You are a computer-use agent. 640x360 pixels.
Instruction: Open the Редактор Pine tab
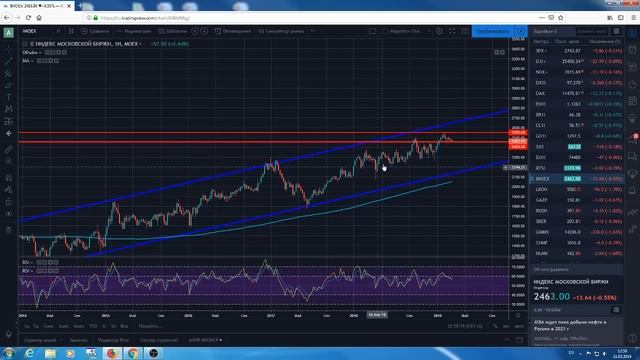pos(113,340)
